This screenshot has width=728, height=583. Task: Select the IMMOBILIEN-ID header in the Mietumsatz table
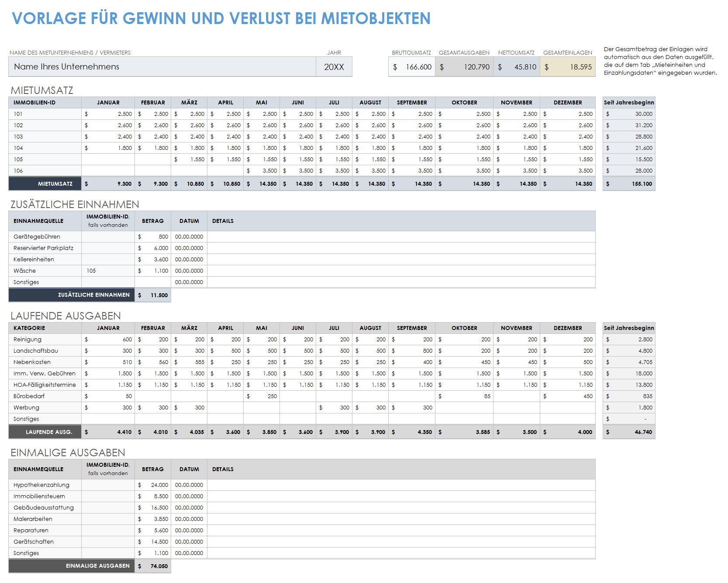[45, 103]
